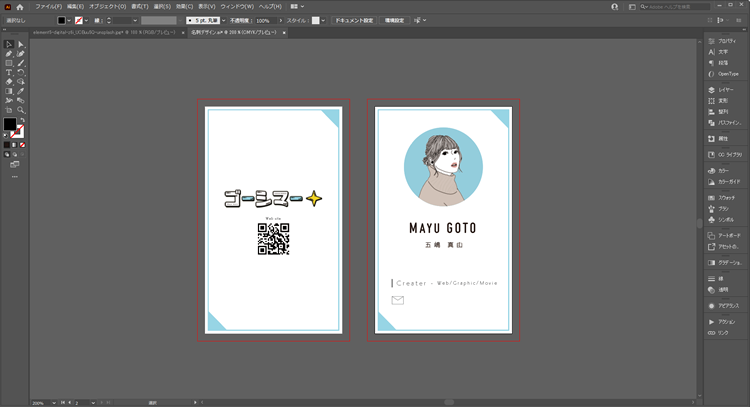Open the オブジェクト(O) menu
Image resolution: width=750 pixels, height=407 pixels.
click(x=107, y=7)
